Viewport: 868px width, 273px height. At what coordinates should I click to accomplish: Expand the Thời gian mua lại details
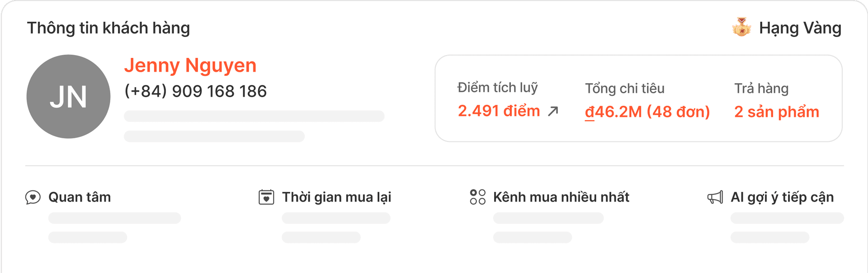pos(336,197)
